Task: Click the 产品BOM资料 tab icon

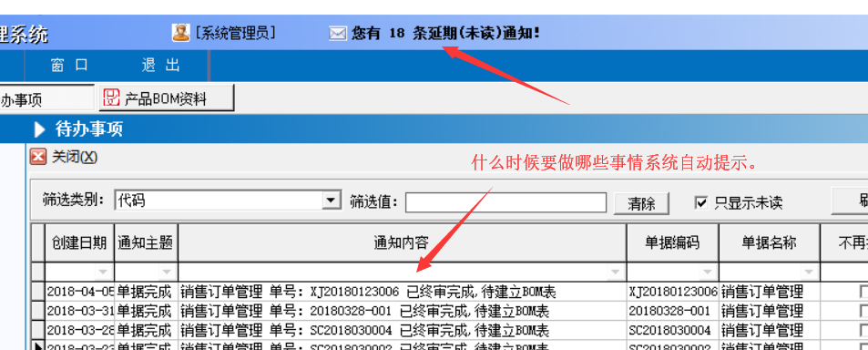Action: 112,98
